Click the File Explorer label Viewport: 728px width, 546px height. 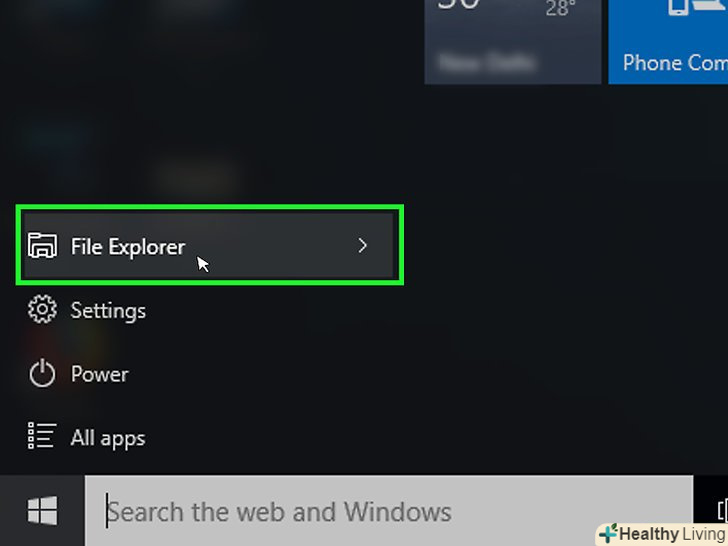pos(128,247)
